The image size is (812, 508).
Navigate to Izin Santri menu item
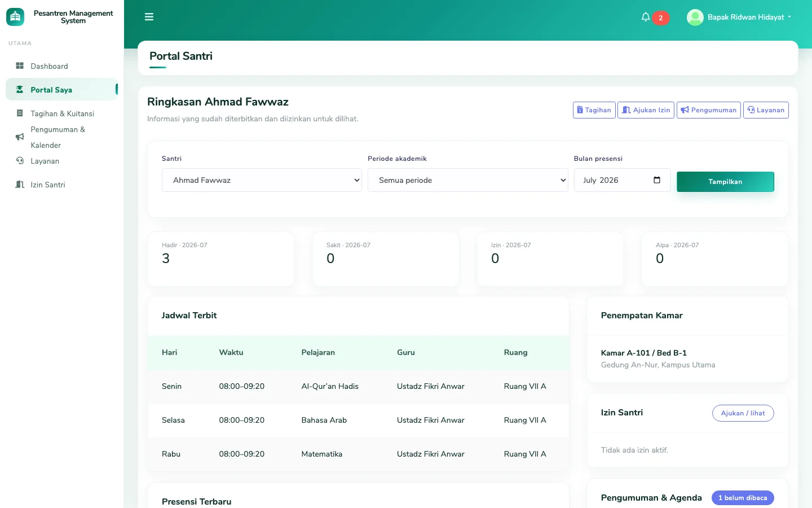tap(62, 185)
